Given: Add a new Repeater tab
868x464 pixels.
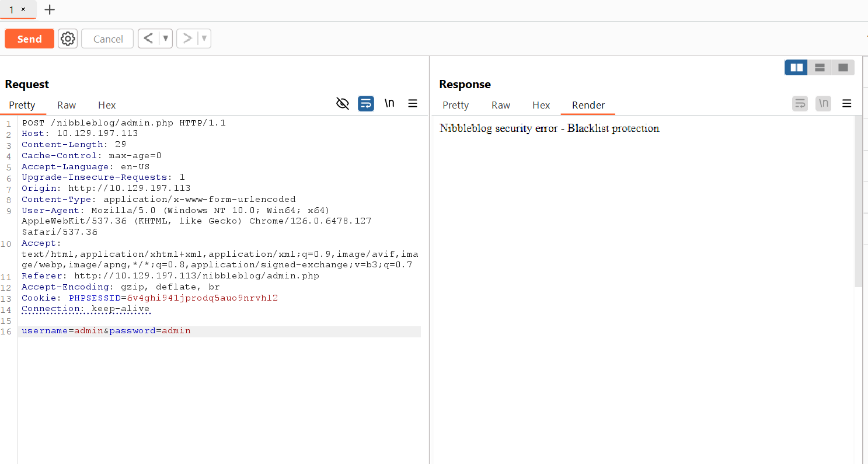Looking at the screenshot, I should click(x=50, y=10).
